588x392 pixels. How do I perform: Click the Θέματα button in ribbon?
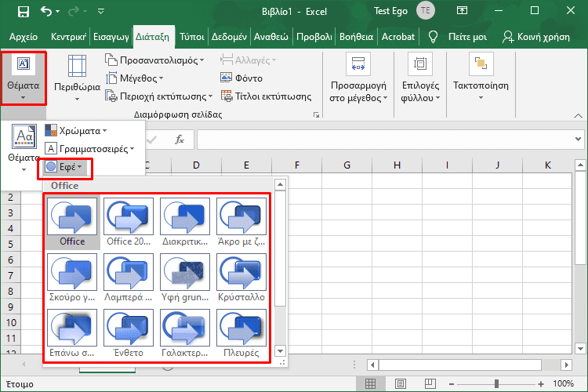pos(24,78)
